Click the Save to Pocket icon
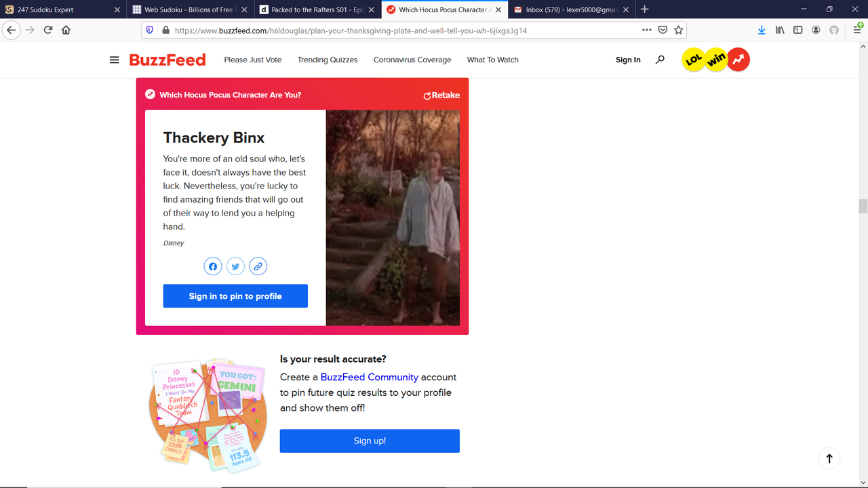This screenshot has height=488, width=868. click(x=663, y=30)
